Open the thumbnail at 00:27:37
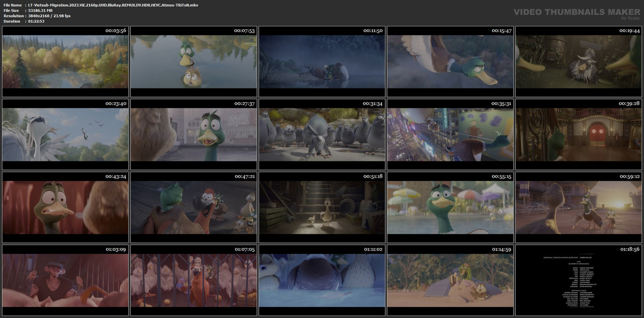The image size is (644, 318). (x=194, y=134)
